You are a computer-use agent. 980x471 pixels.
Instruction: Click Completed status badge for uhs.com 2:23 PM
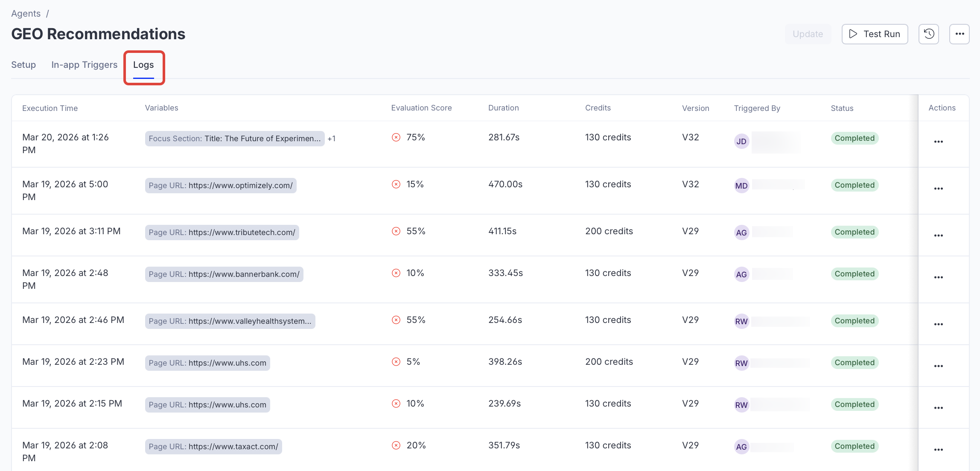point(855,363)
